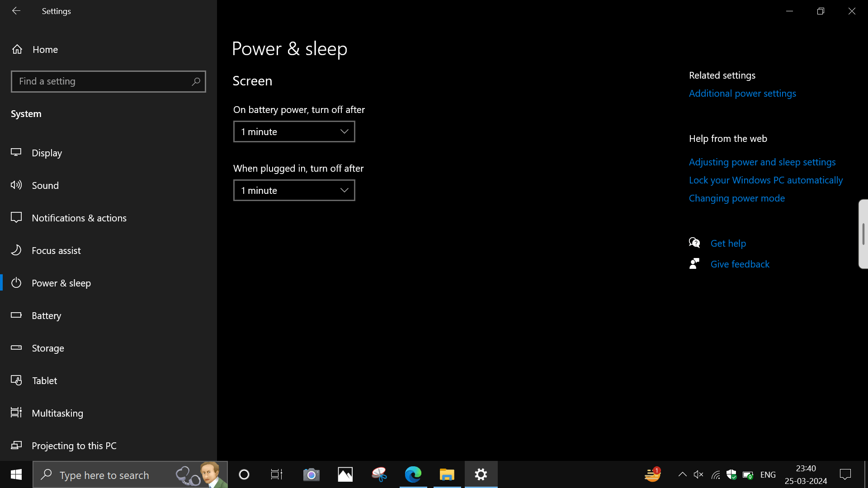Open Additional power settings link
The height and width of the screenshot is (488, 868).
tap(742, 93)
